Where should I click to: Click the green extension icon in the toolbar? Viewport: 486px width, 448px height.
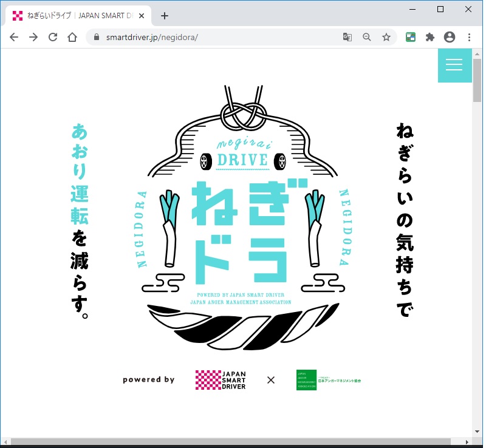[411, 37]
